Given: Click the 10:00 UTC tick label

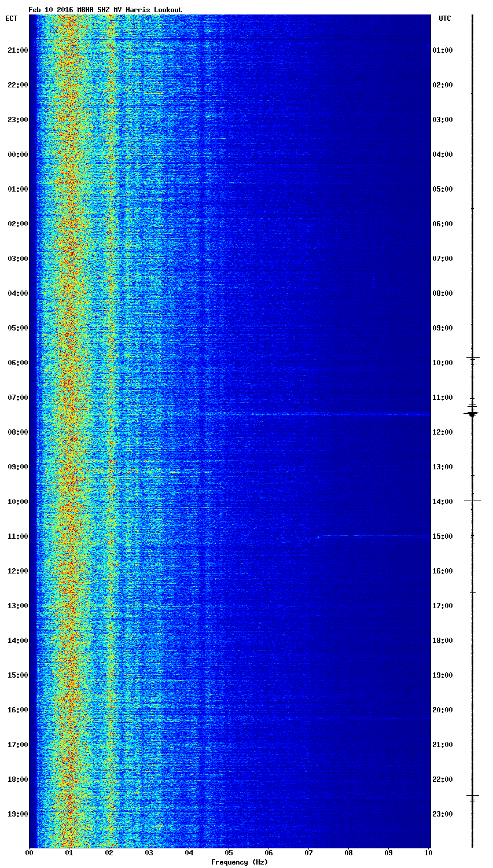Looking at the screenshot, I should pyautogui.click(x=443, y=363).
